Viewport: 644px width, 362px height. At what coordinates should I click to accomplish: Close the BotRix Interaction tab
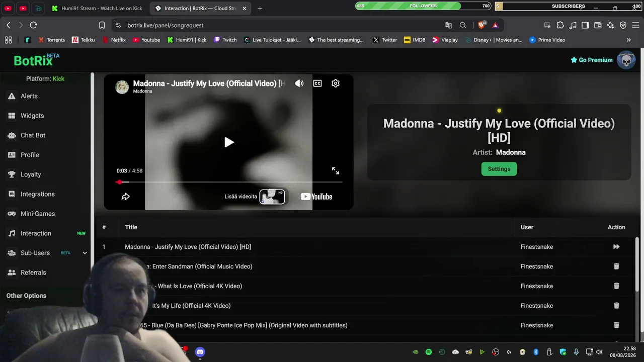245,8
